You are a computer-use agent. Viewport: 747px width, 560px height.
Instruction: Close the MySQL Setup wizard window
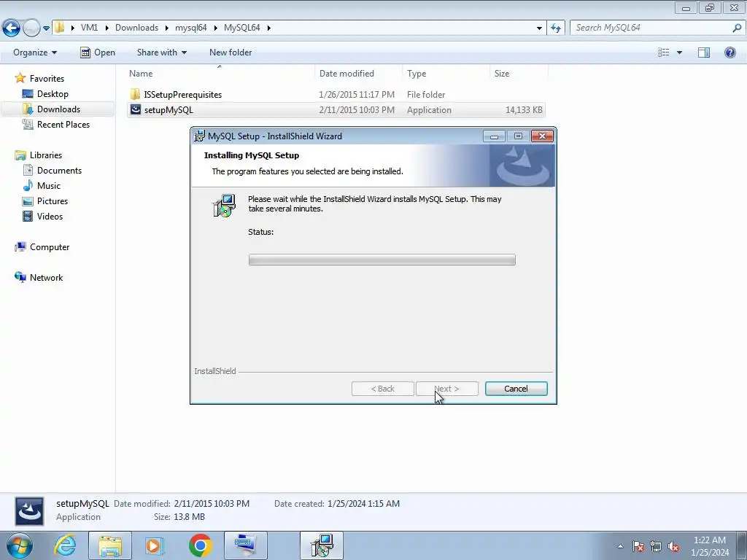coord(542,136)
